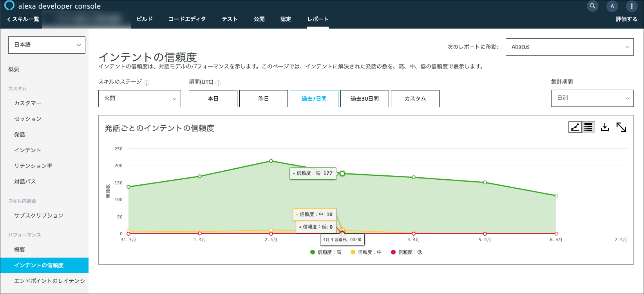
Task: Click 集計期間 label
Action: (x=562, y=82)
